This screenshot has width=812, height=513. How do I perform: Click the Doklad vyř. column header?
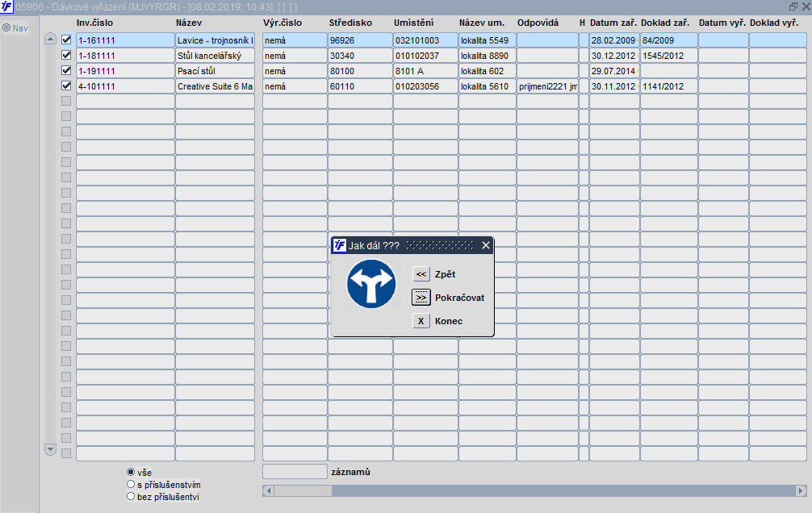coord(774,23)
